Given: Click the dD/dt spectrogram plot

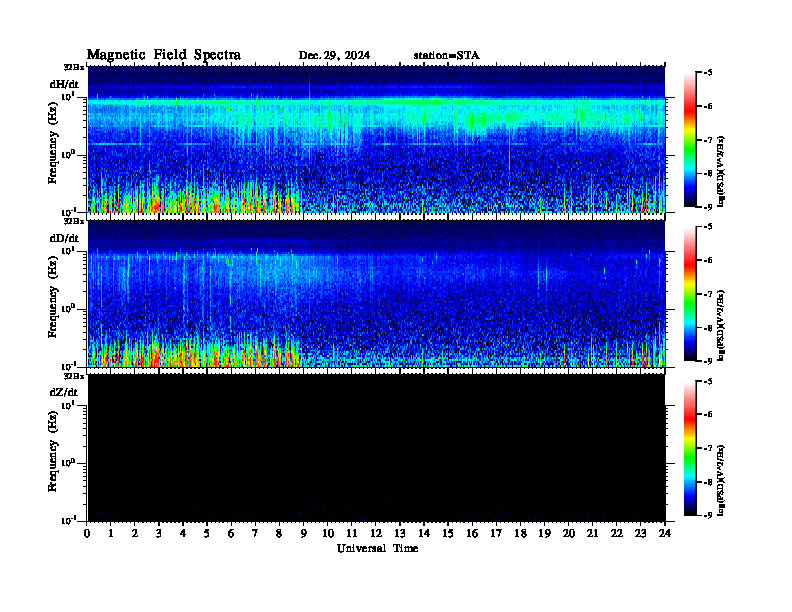Looking at the screenshot, I should 376,293.
